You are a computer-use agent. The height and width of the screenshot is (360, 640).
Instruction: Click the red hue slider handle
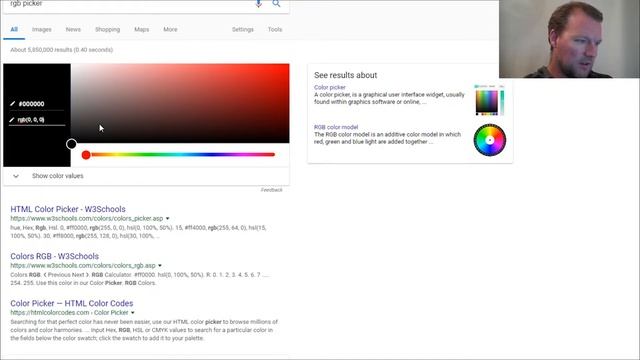coord(86,155)
